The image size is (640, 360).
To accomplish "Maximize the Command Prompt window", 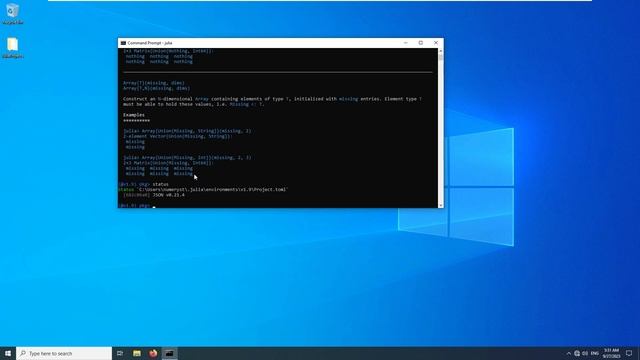I will pyautogui.click(x=421, y=42).
